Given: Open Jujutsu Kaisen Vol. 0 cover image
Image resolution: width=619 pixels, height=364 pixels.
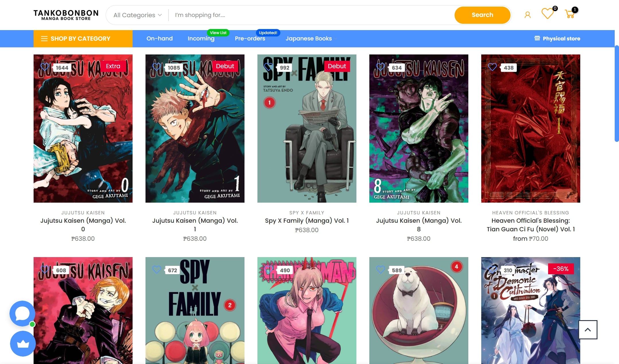Looking at the screenshot, I should click(83, 128).
